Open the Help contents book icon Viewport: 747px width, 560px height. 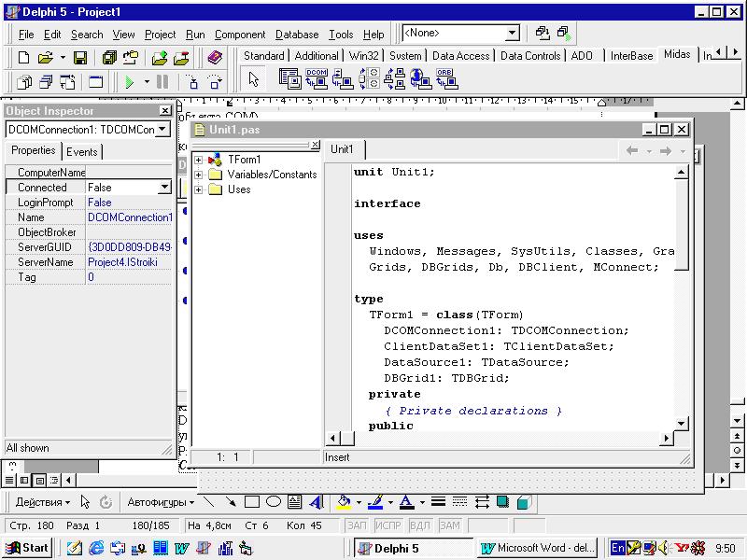[x=216, y=58]
